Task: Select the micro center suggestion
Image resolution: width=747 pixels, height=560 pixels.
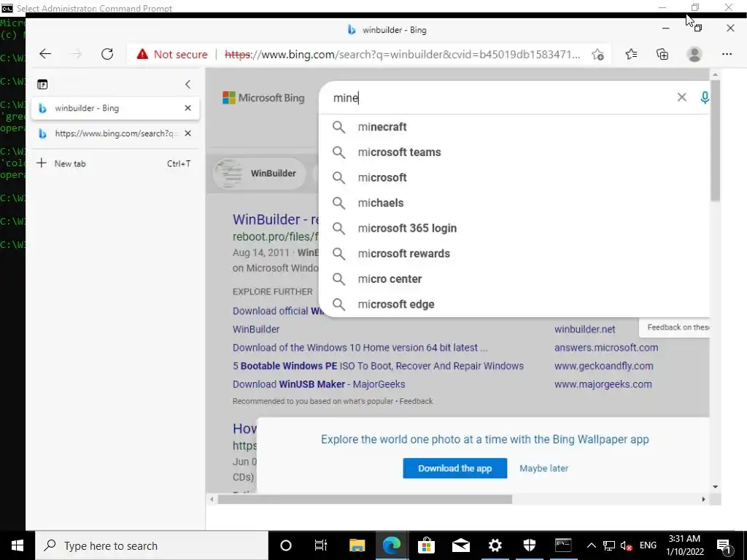Action: point(514,279)
